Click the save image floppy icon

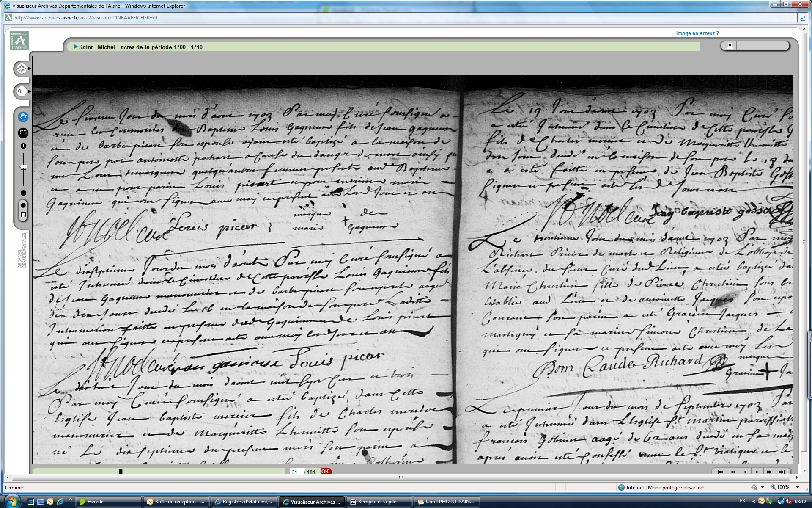coord(24,215)
